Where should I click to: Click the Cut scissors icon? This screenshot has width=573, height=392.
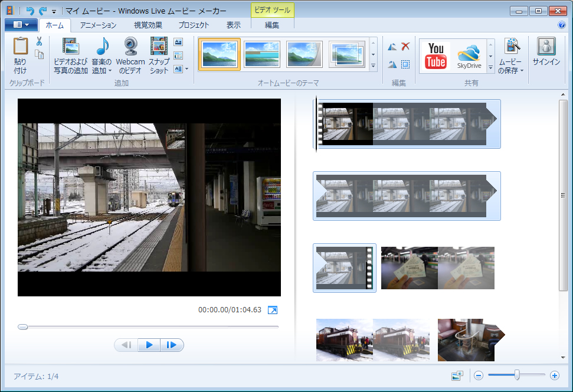pyautogui.click(x=39, y=41)
